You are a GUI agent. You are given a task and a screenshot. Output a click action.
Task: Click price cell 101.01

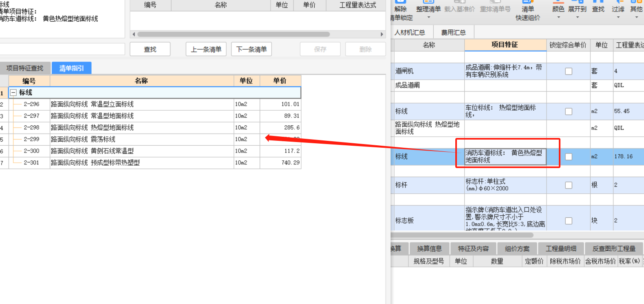coord(280,104)
